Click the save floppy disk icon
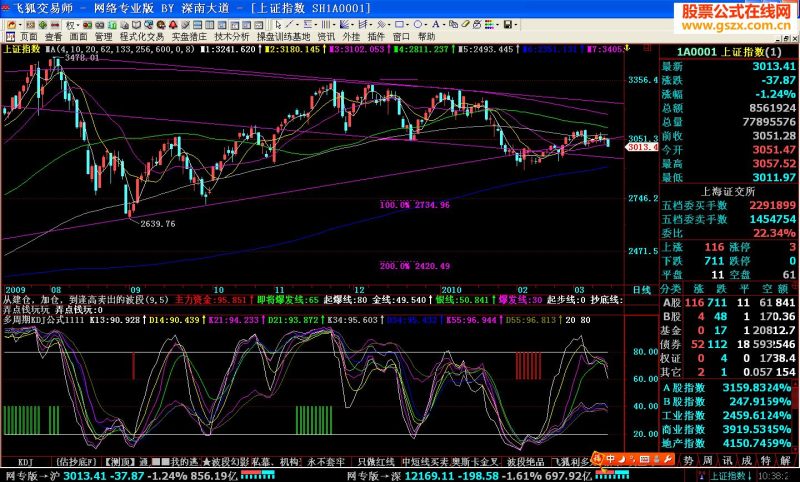 tap(508, 24)
